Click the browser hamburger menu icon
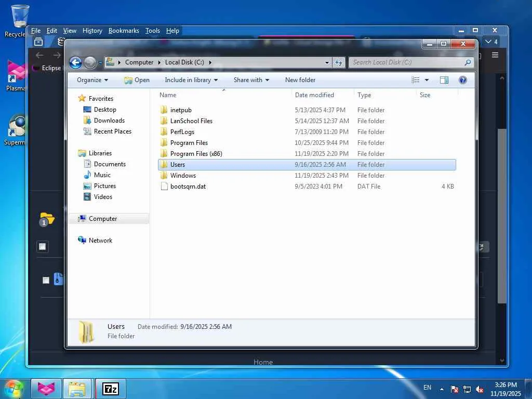 [495, 55]
